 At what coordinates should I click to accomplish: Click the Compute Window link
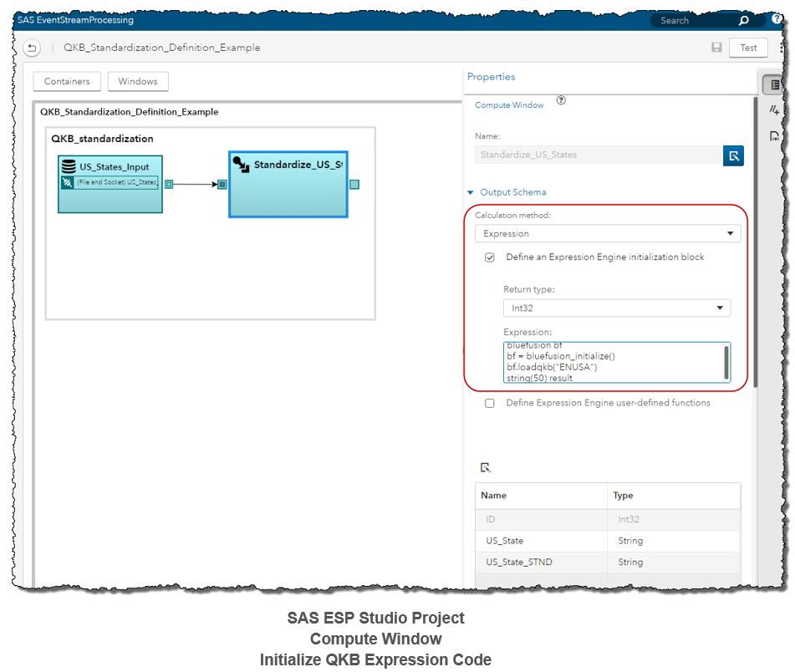pyautogui.click(x=509, y=105)
